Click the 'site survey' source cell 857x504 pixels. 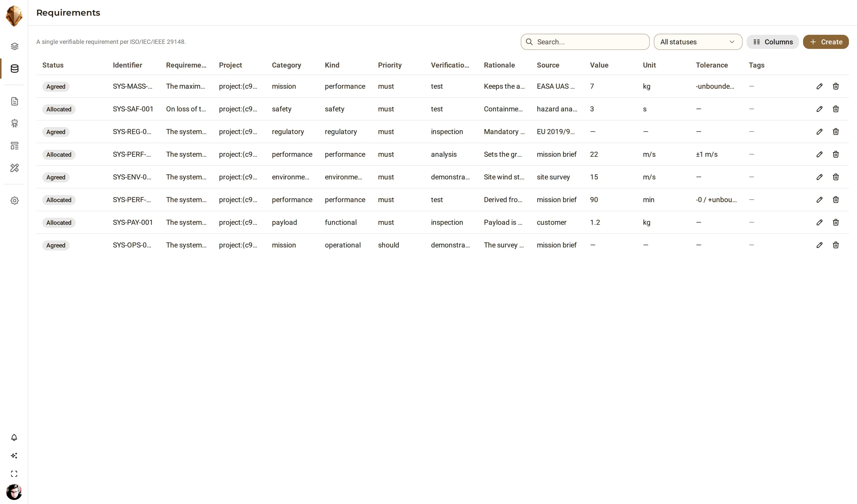[553, 177]
